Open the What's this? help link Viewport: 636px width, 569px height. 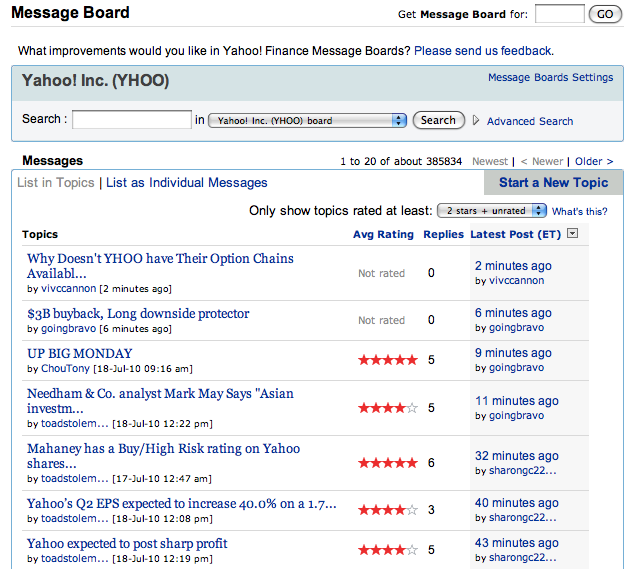pos(579,211)
